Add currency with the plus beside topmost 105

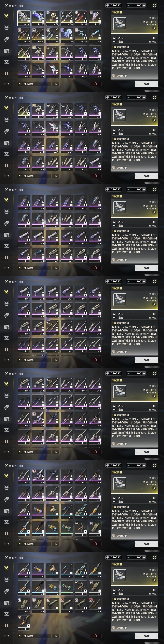(x=144, y=5)
